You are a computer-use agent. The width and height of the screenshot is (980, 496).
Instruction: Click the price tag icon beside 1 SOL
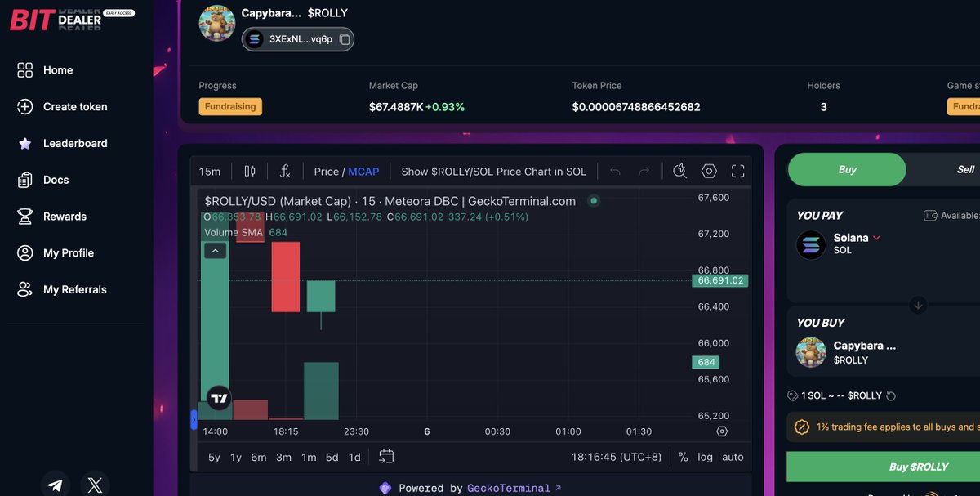(792, 395)
